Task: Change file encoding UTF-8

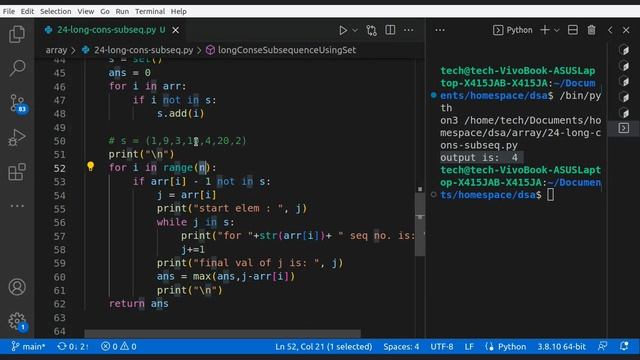Action: [x=442, y=347]
